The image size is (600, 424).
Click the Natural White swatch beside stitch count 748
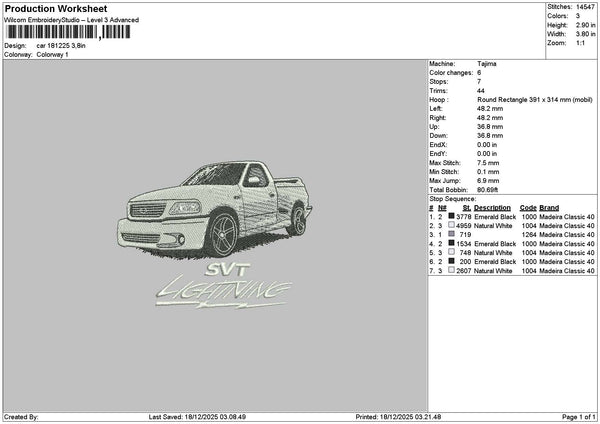452,252
